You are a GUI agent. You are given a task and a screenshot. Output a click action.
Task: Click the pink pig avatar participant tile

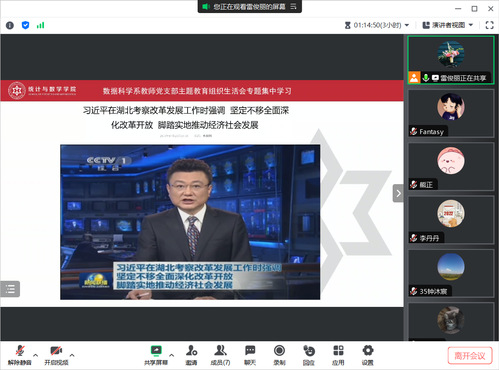point(451,167)
